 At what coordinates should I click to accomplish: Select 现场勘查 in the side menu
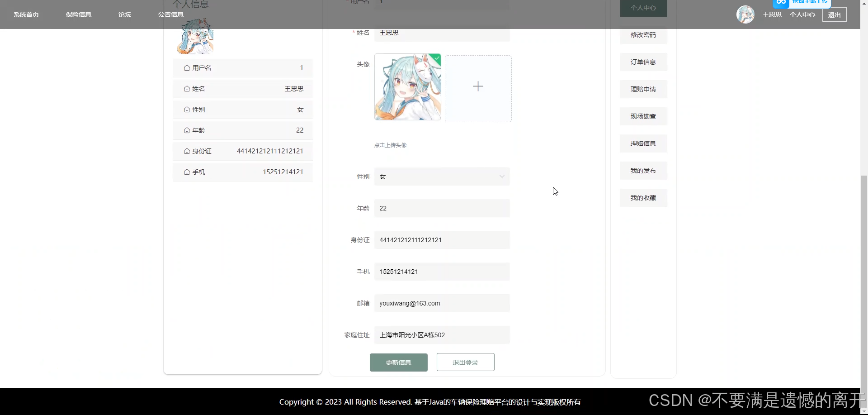pos(643,116)
